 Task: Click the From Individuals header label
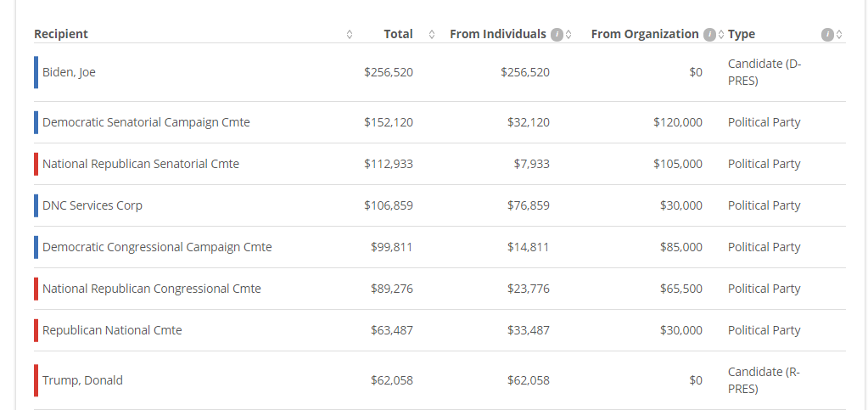click(x=498, y=34)
